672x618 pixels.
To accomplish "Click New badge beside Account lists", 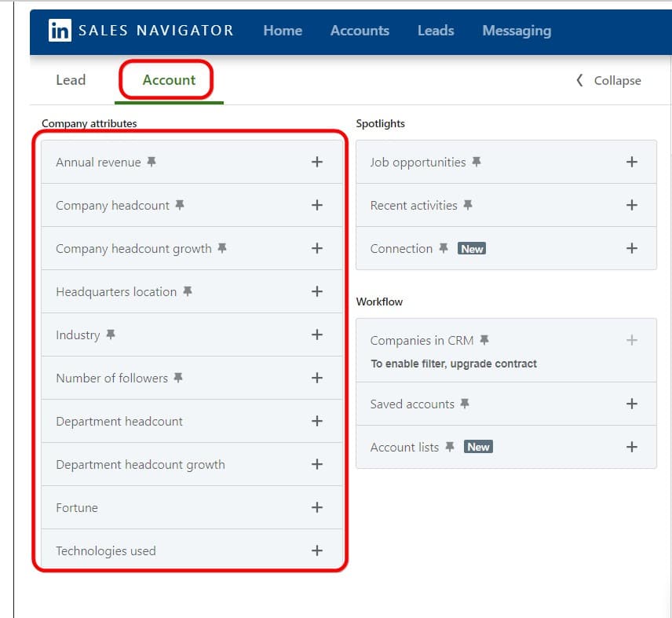I will tap(478, 447).
